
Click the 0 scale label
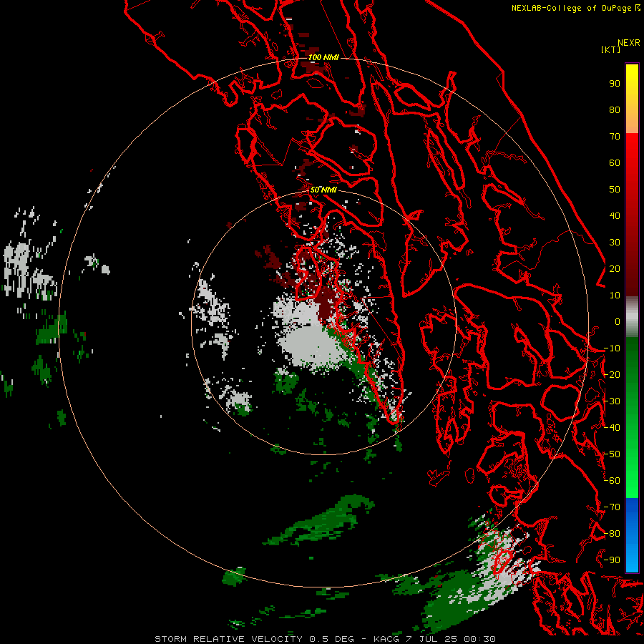tap(617, 322)
